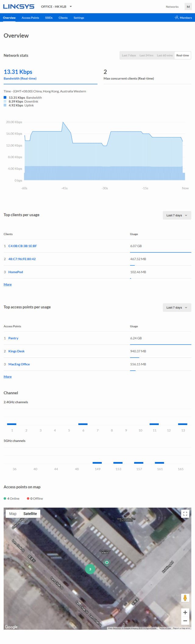Click the Street View pegman icon
The width and height of the screenshot is (195, 644).
click(185, 598)
